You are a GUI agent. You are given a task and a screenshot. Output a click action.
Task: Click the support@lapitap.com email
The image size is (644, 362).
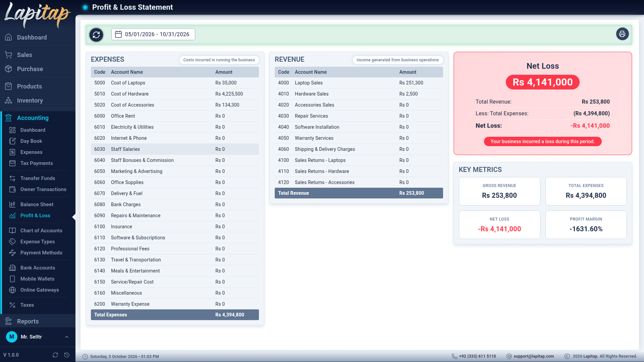coord(534,356)
